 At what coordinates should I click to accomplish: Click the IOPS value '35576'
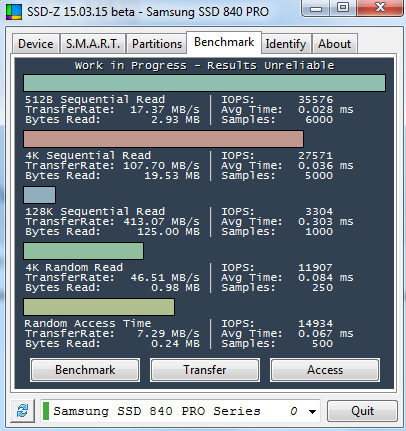coord(315,99)
